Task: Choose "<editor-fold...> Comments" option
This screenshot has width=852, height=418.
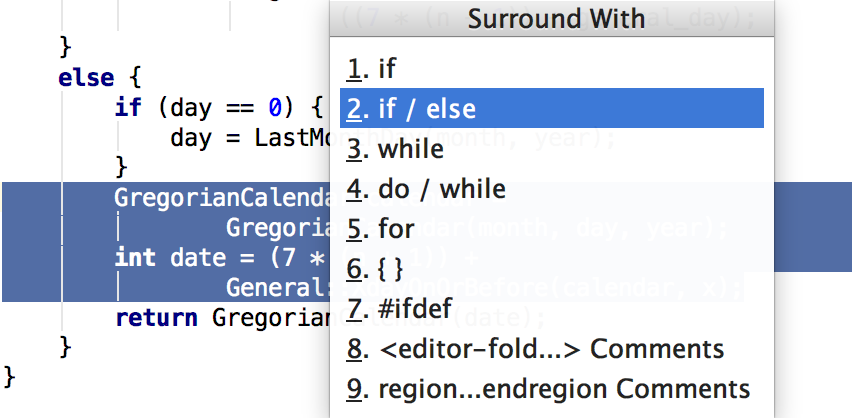Action: coord(535,349)
